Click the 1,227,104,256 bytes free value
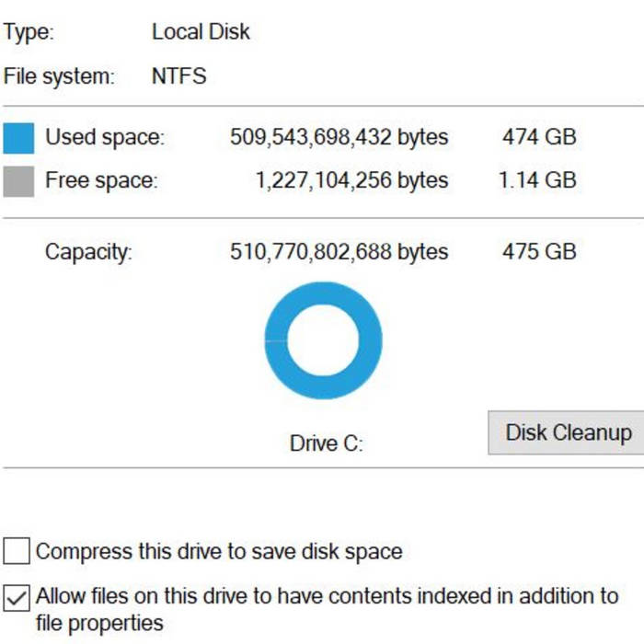This screenshot has width=644, height=644. click(351, 180)
